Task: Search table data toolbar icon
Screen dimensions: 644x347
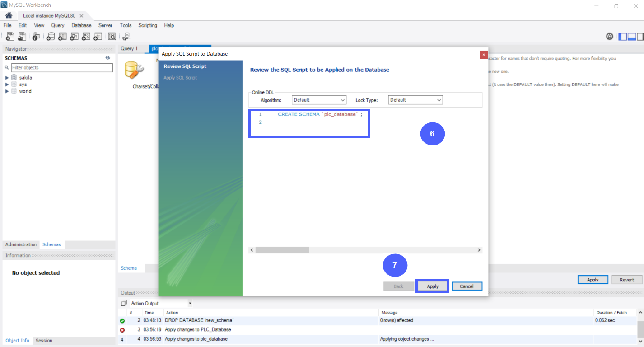Action: pos(112,37)
